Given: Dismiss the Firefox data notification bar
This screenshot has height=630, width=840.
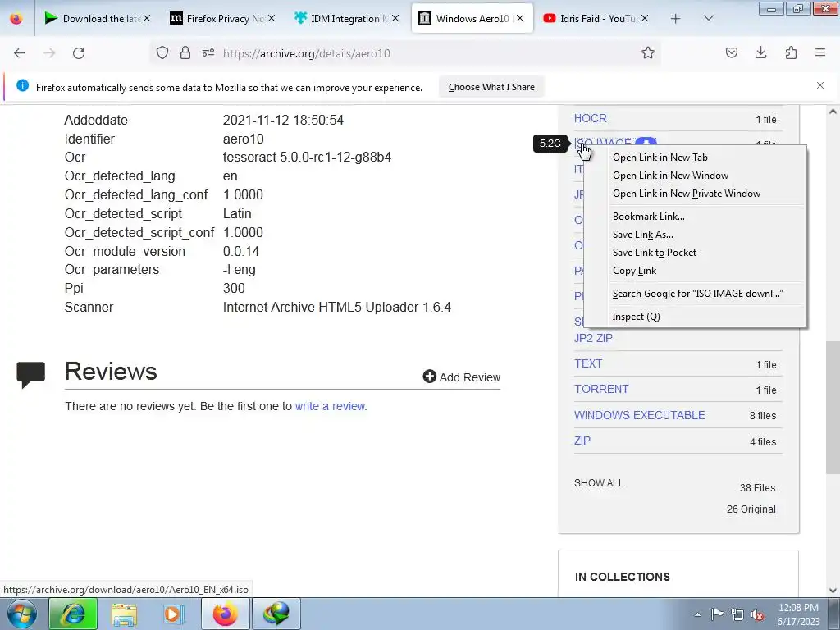Looking at the screenshot, I should coord(820,85).
